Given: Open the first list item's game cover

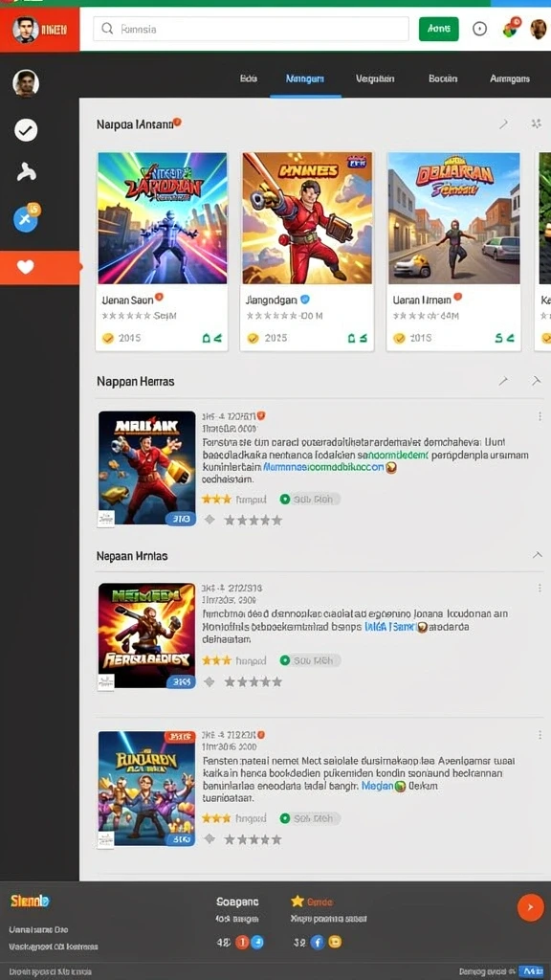Looking at the screenshot, I should [146, 468].
